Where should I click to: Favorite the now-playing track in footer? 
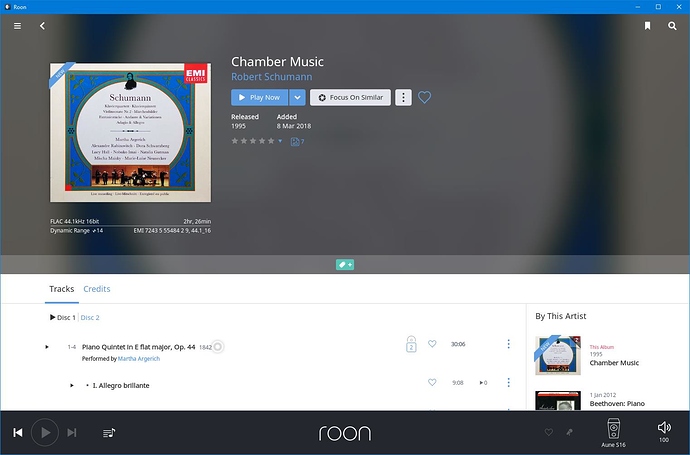[548, 432]
